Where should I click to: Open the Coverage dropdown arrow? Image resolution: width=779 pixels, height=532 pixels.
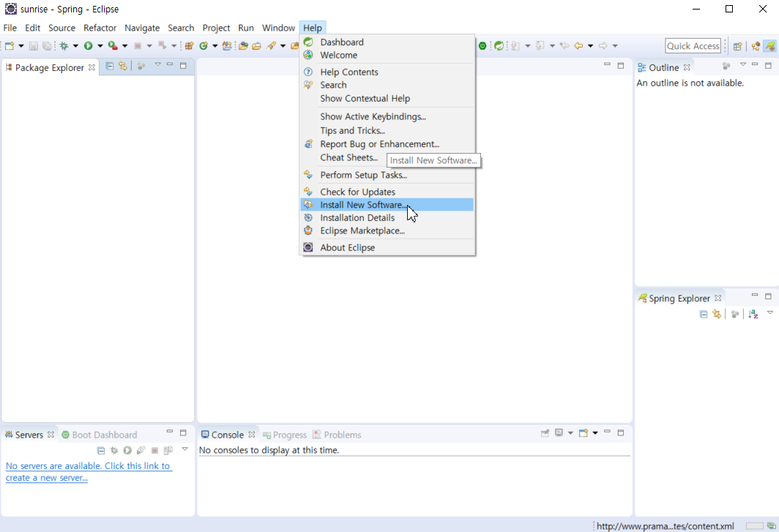[124, 45]
